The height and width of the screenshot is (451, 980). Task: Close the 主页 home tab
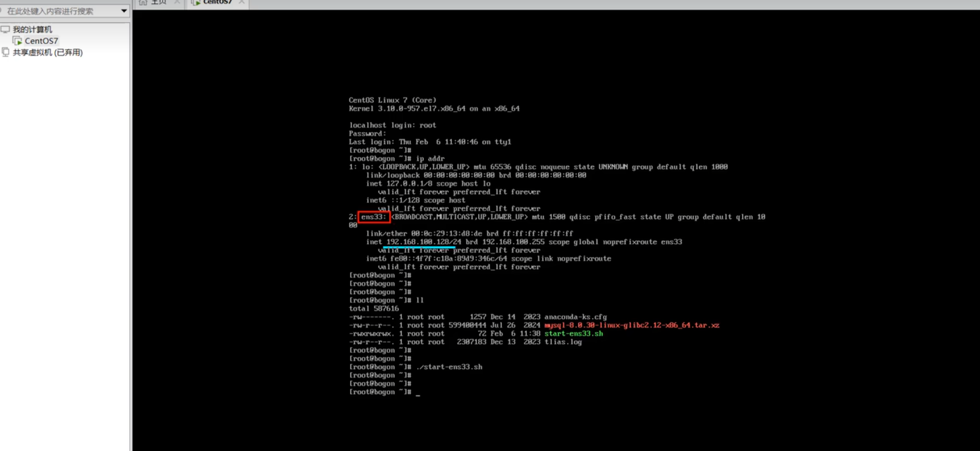pos(177,2)
